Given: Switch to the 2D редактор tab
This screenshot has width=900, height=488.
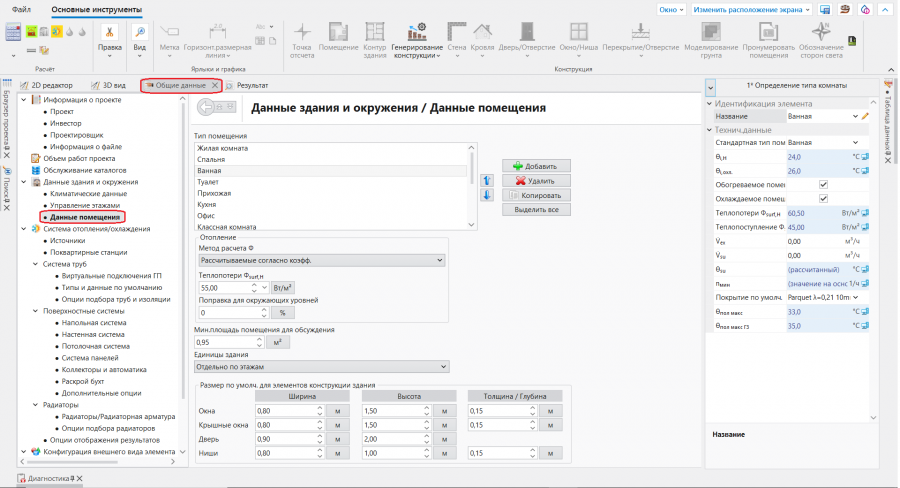Looking at the screenshot, I should 50,86.
